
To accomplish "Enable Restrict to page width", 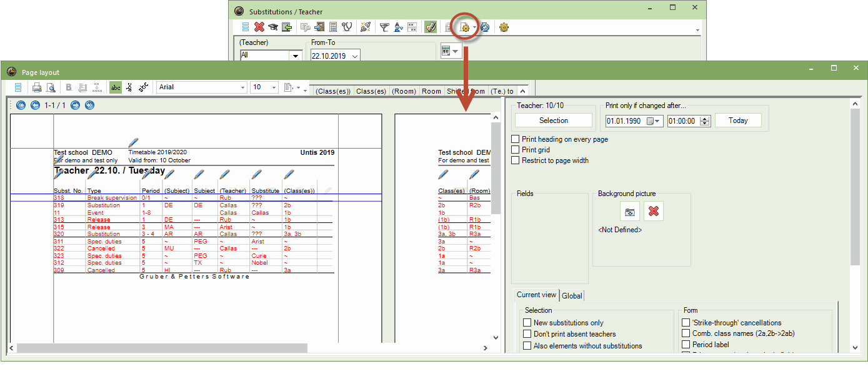I will [516, 160].
